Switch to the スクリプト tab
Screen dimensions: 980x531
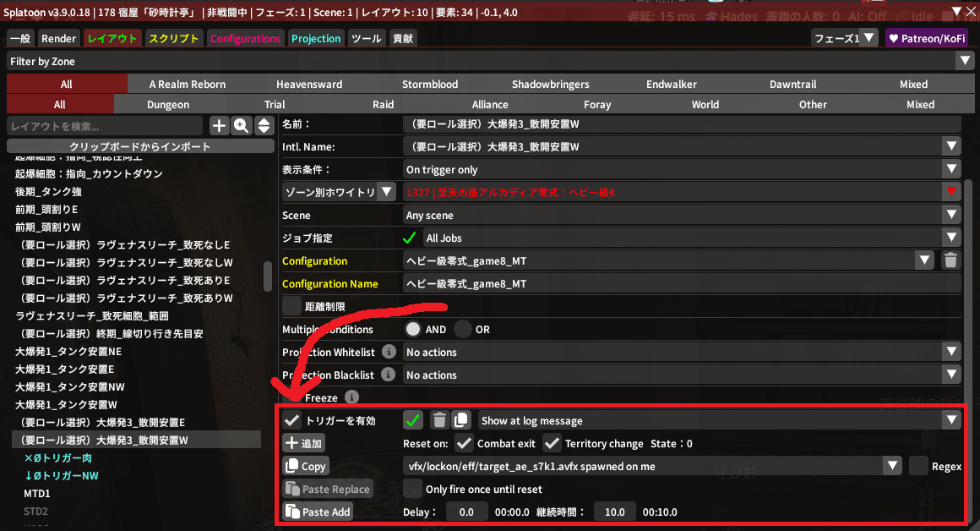pos(173,38)
